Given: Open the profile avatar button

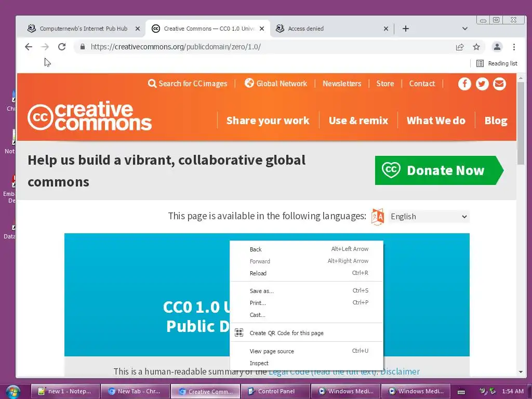Looking at the screenshot, I should tap(497, 47).
